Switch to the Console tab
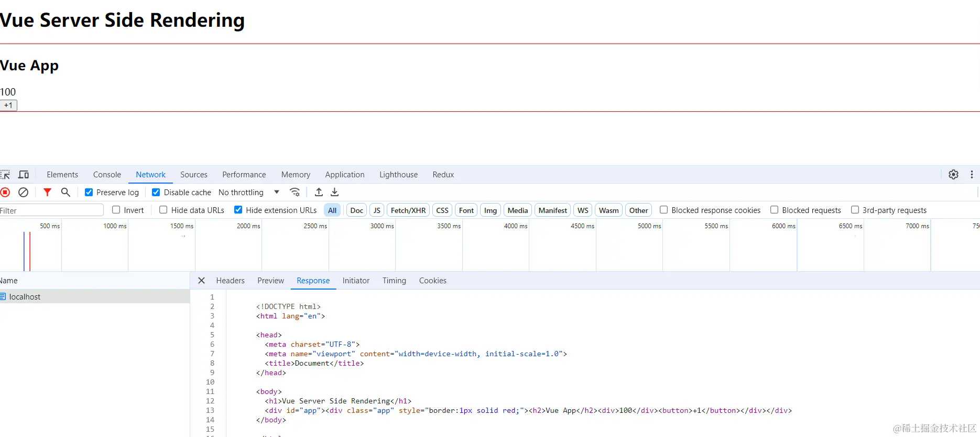 coord(107,175)
